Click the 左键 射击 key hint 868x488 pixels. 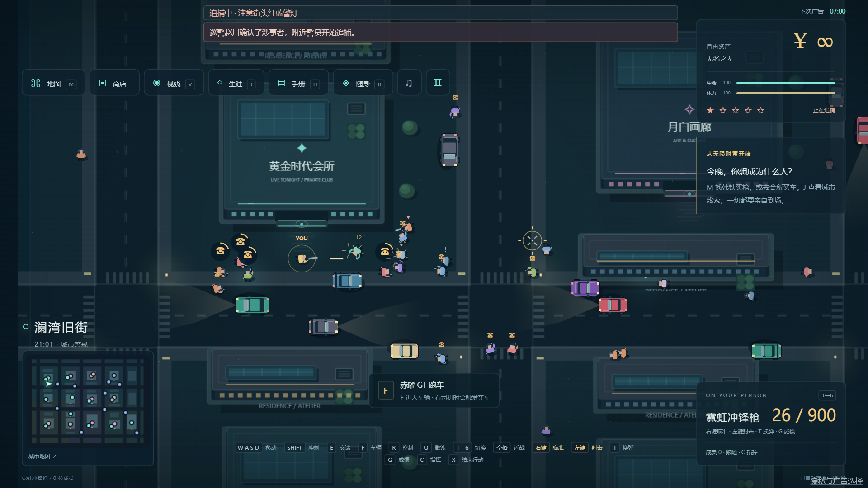588,447
